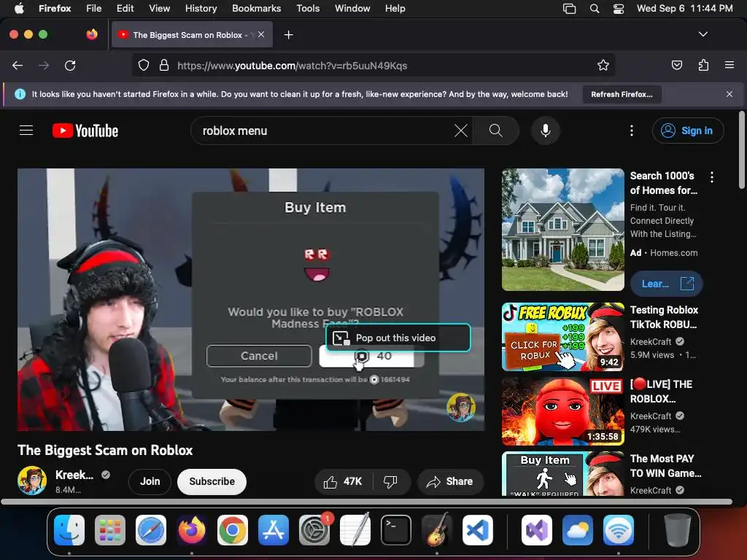Open the Firefox History menu
Screen dimensions: 747x560
coord(201,9)
